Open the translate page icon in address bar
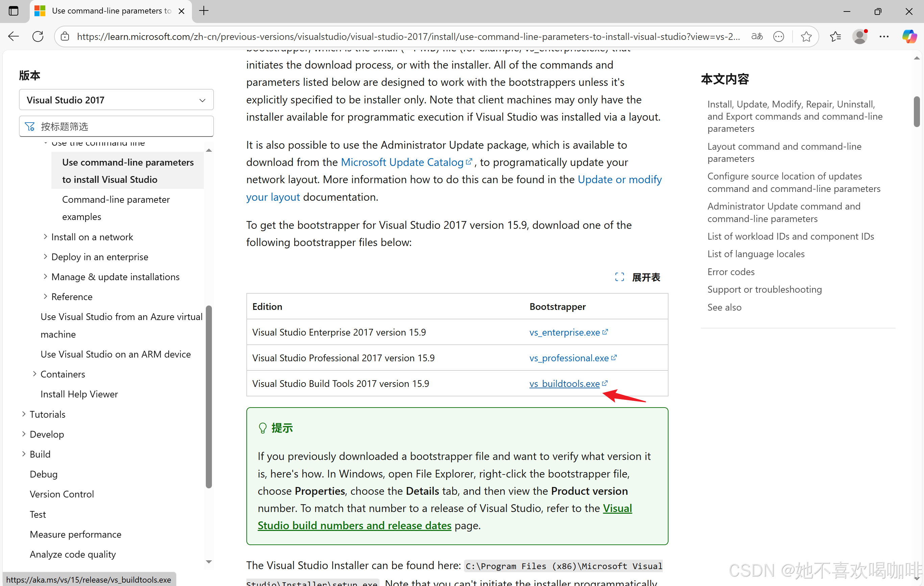 757,36
